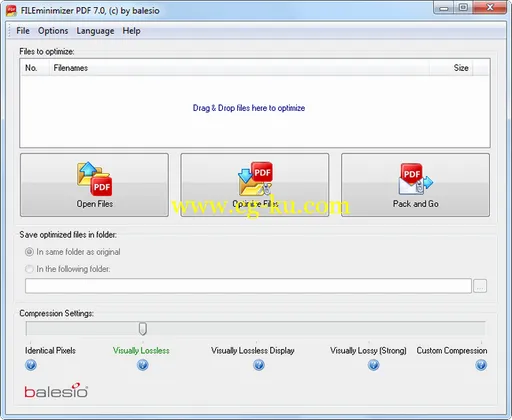Click the Pack and Go button
This screenshot has height=420, width=512.
tap(415, 185)
